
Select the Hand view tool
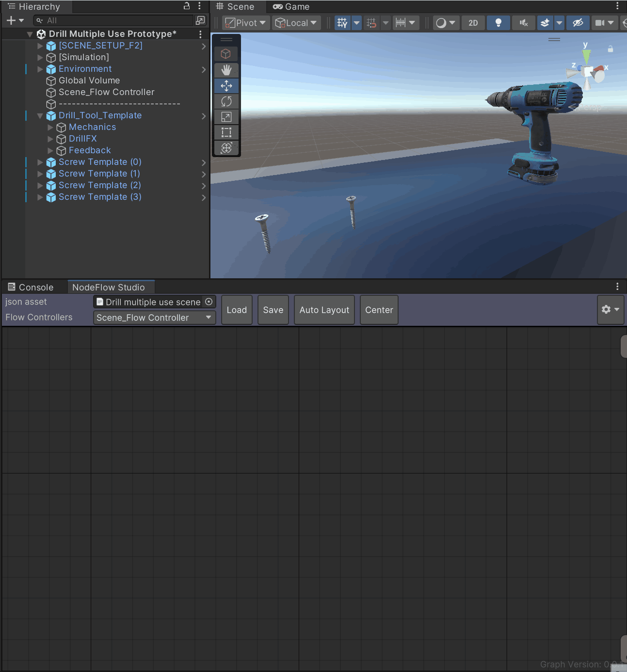(226, 70)
